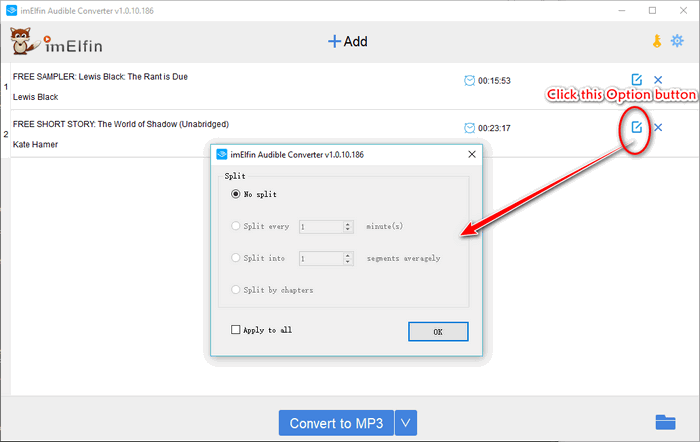Screen dimensions: 700x442
Task: Decrease the segments count value
Action: coord(348,262)
